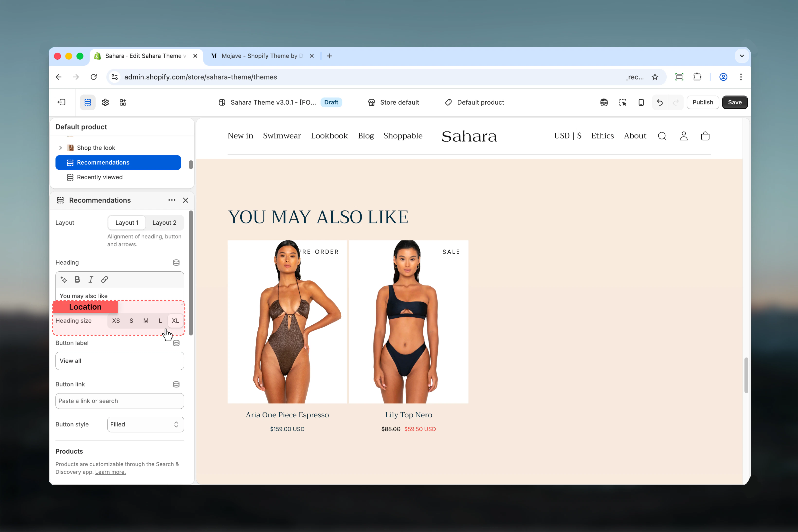Click the Button label text field

[120, 361]
